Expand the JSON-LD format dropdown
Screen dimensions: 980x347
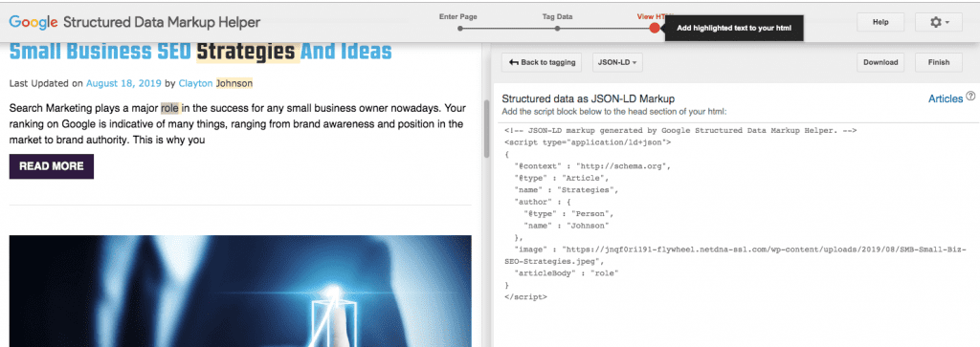pyautogui.click(x=617, y=62)
